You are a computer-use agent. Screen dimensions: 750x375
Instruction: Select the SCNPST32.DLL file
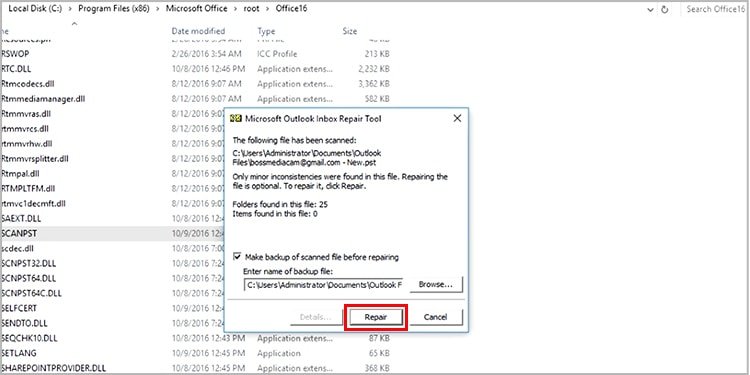pos(29,263)
